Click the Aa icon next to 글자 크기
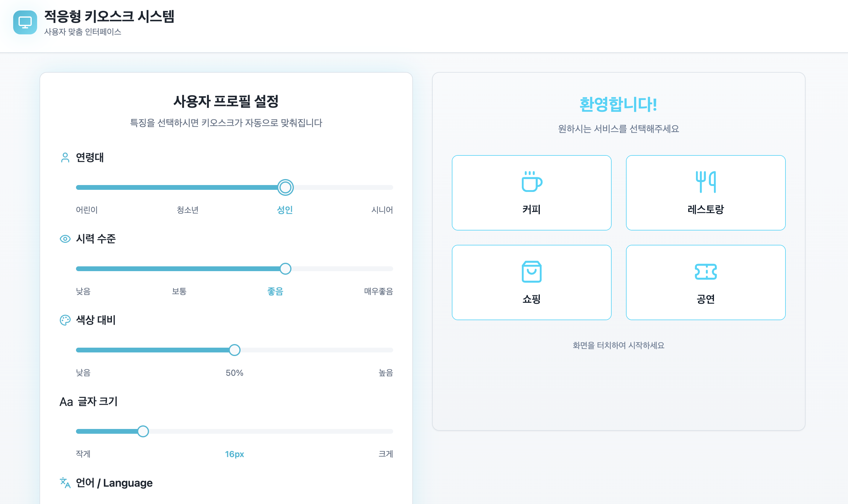This screenshot has width=848, height=504. click(66, 401)
